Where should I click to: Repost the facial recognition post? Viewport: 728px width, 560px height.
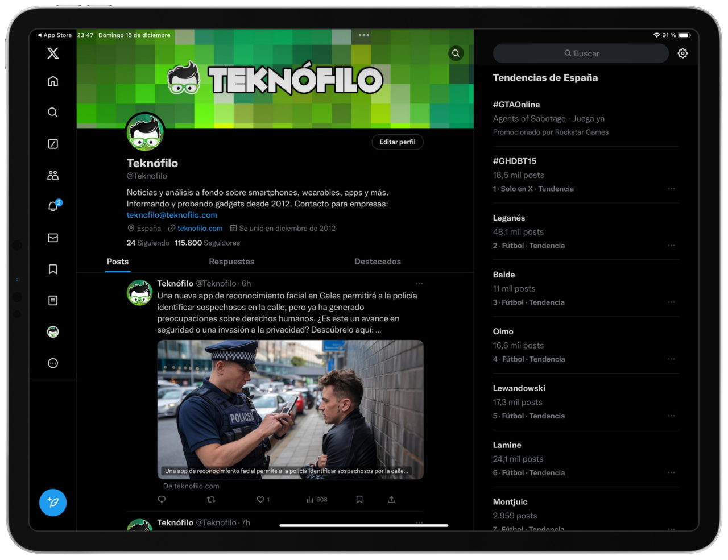click(x=211, y=500)
